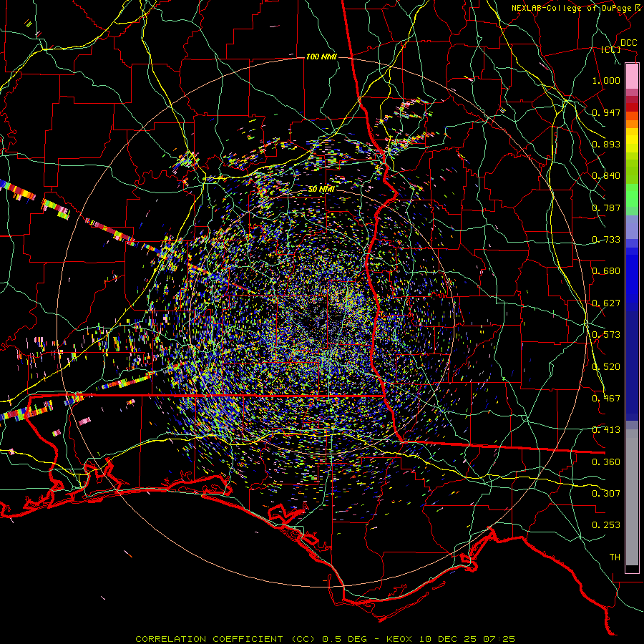
Task: Select the 0.787 scale value
Action: point(606,208)
